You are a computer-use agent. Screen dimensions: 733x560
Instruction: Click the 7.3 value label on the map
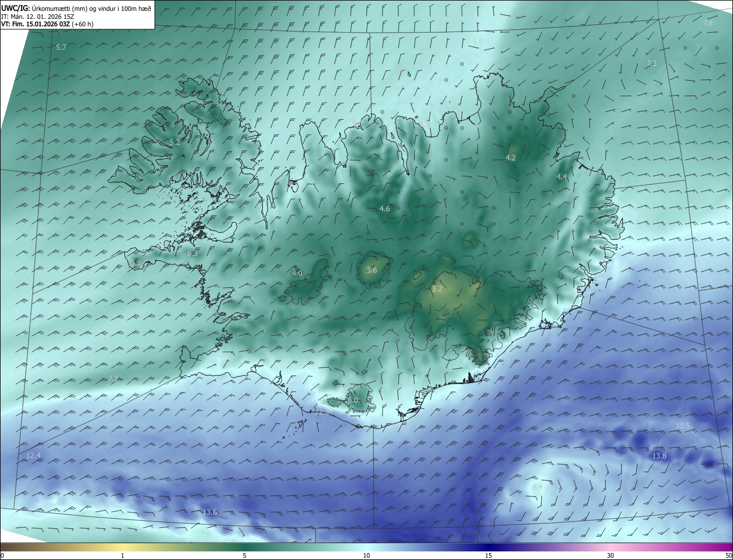tap(113, 379)
